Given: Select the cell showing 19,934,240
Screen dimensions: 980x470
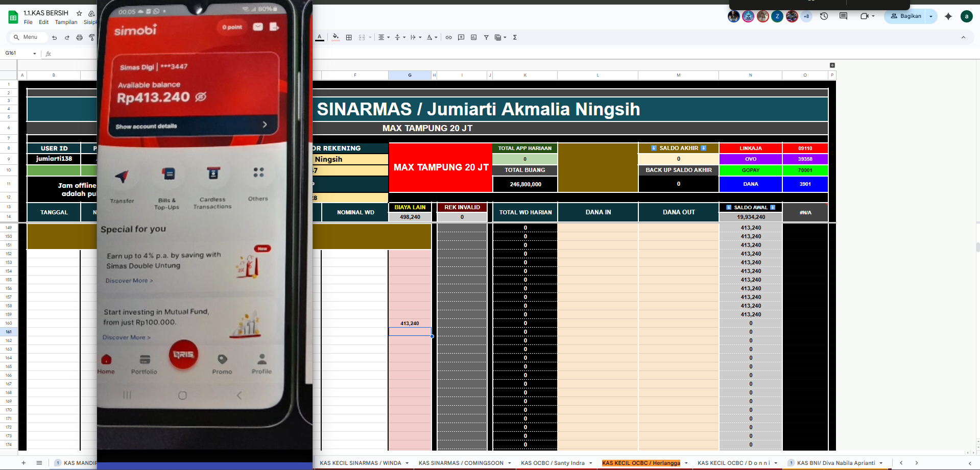Looking at the screenshot, I should 750,217.
